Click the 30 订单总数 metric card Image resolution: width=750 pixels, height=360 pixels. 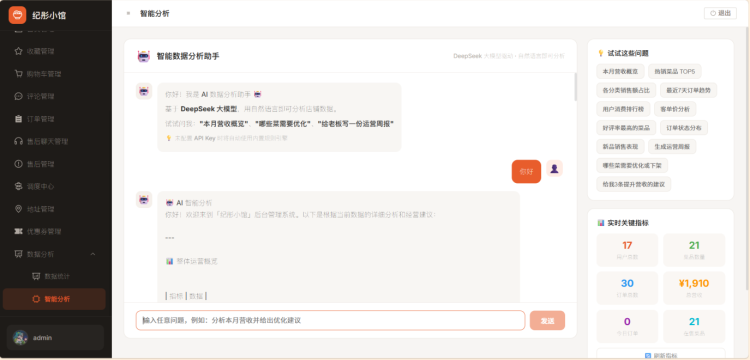click(x=627, y=288)
